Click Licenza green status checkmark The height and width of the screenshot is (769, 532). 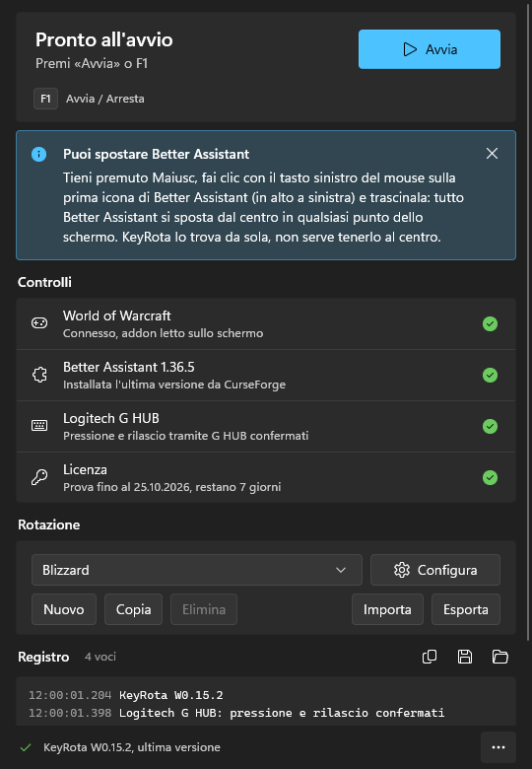[x=490, y=477]
